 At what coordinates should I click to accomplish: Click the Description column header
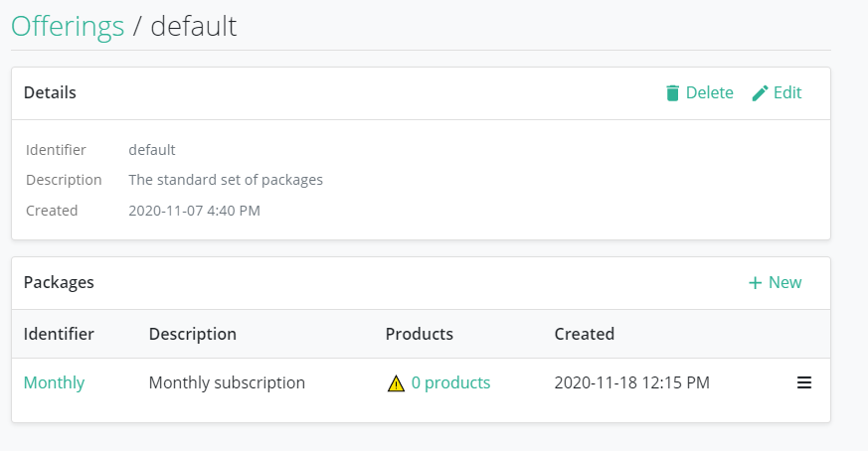(x=193, y=334)
